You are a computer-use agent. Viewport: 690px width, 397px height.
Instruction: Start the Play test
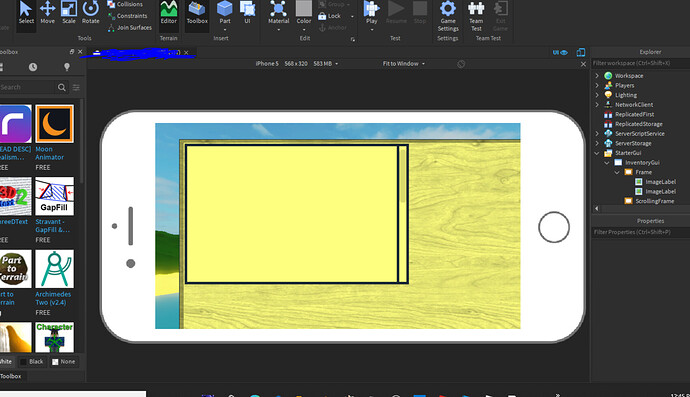pos(371,12)
